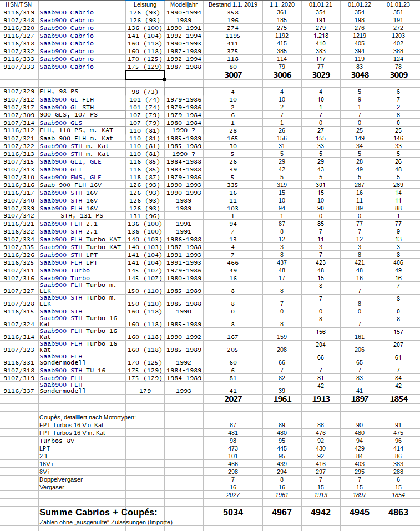Screen dimensions: 420x531
Task: Click the '16V i' label cell
Action: point(46,464)
